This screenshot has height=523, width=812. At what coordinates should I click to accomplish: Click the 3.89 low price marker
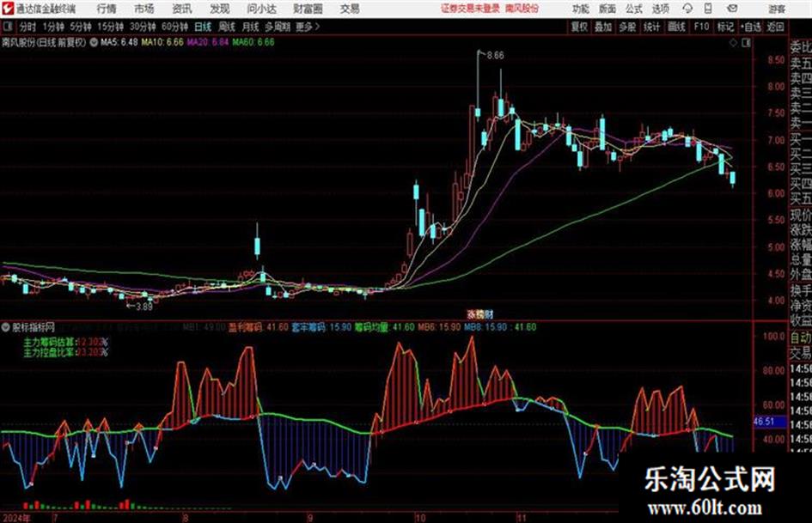tap(143, 306)
